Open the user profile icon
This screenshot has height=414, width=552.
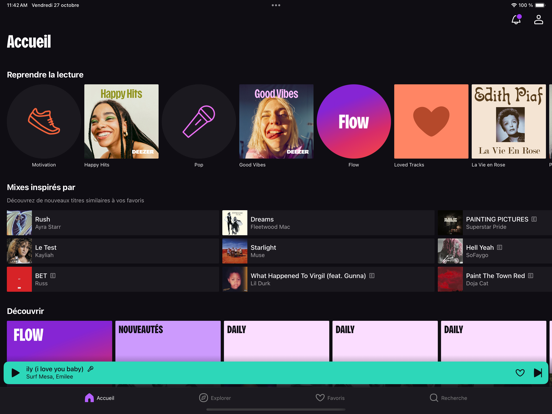coord(538,19)
